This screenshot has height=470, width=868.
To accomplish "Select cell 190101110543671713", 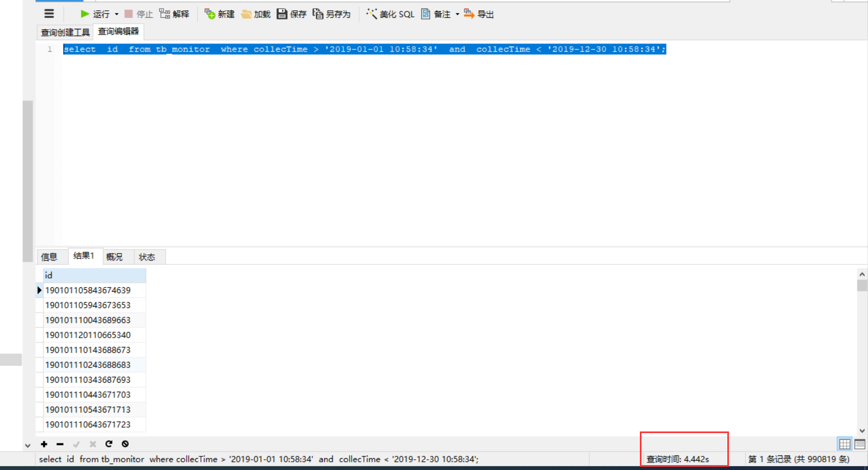I will (x=95, y=410).
